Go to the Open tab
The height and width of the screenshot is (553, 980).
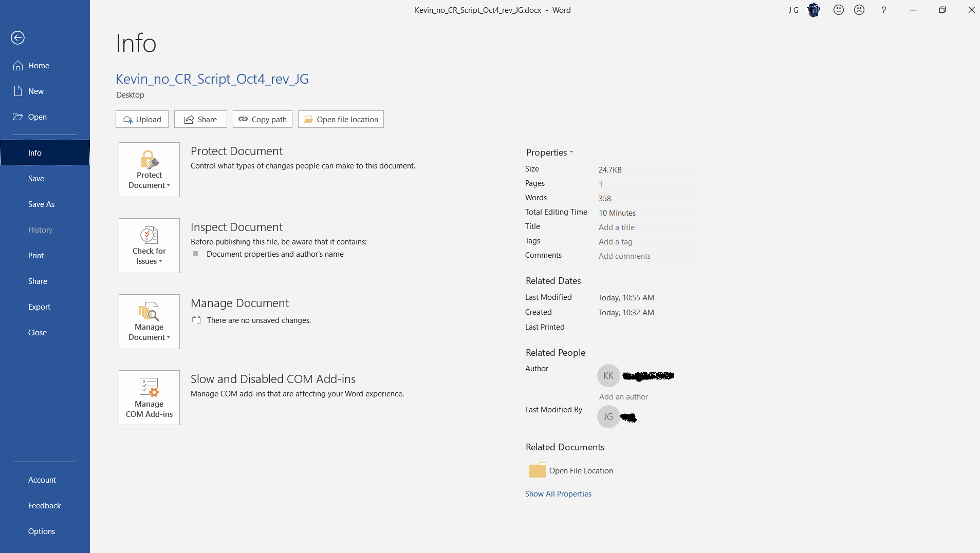[45, 117]
